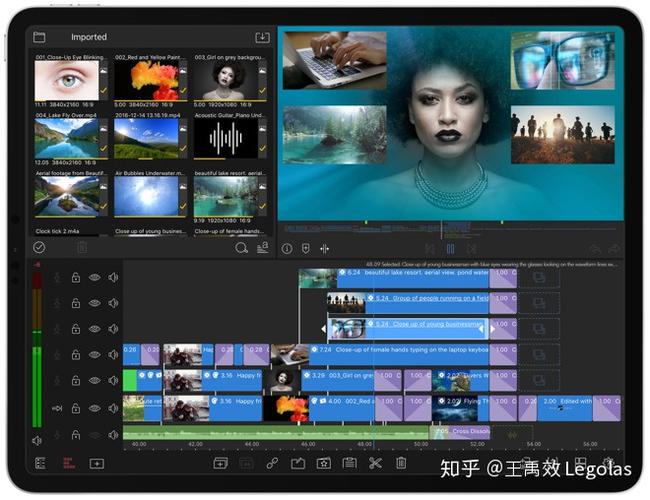Tap the link clips chain icon

(272, 463)
